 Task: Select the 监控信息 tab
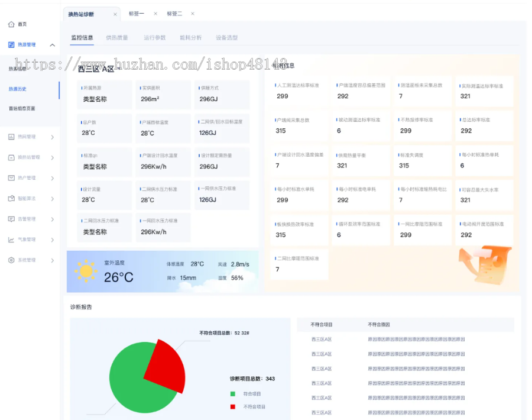82,38
